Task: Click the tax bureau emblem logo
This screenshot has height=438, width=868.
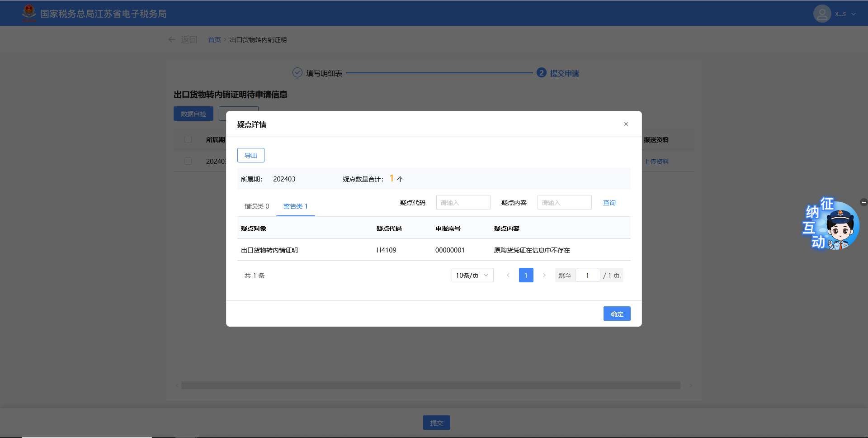Action: pyautogui.click(x=29, y=13)
